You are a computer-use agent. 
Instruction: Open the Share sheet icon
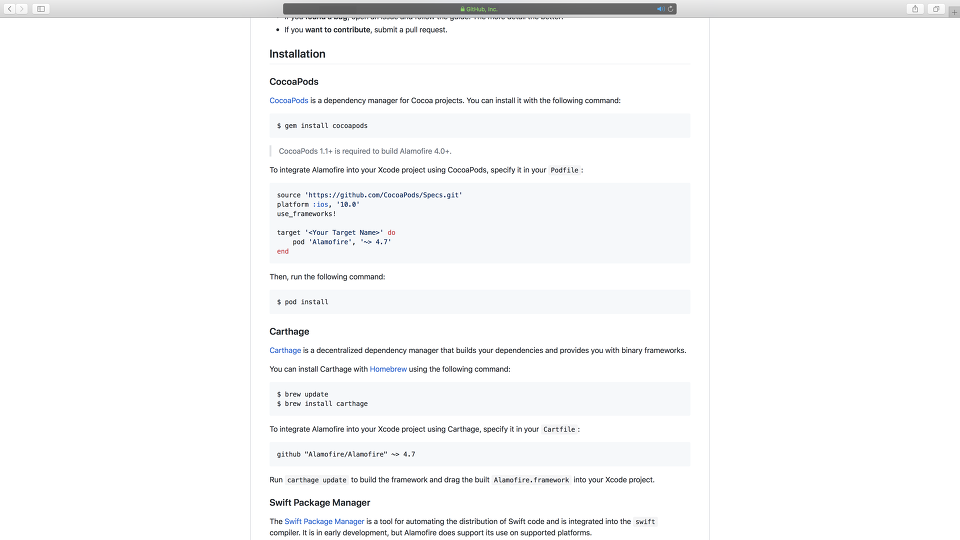pos(915,9)
